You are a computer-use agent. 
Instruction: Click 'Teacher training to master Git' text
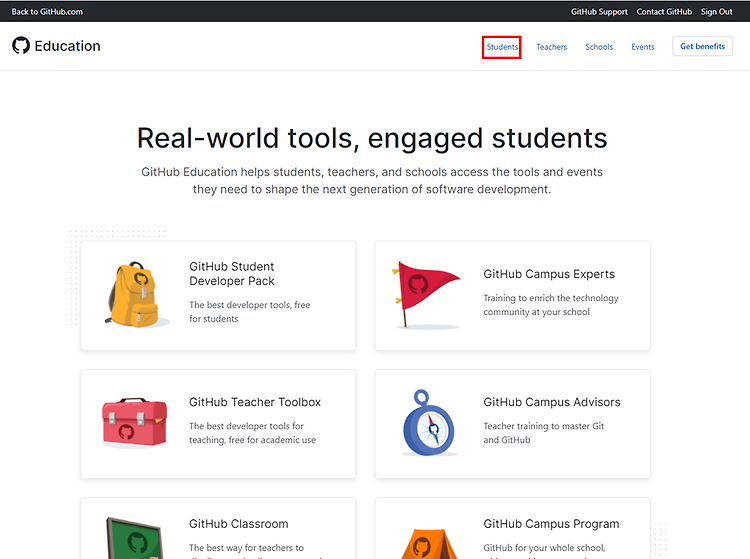[x=543, y=433]
